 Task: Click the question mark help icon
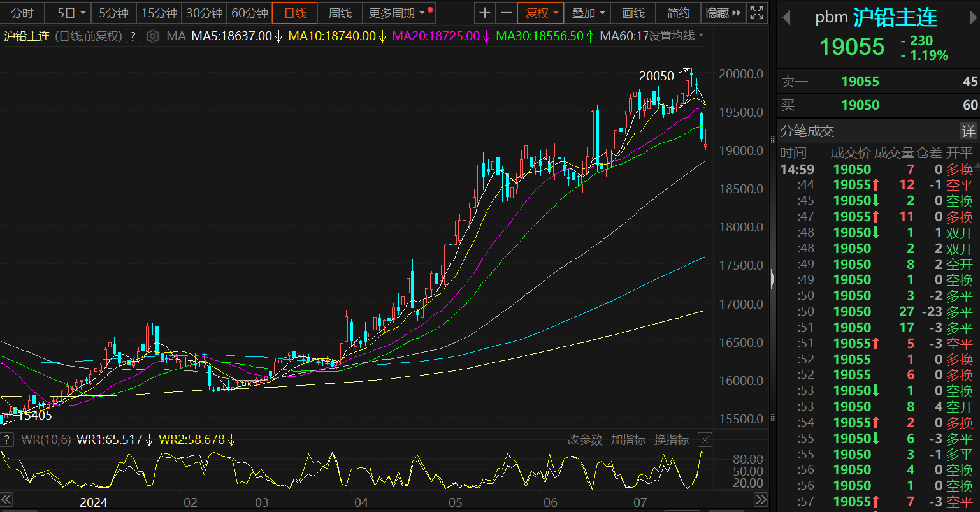(x=133, y=36)
